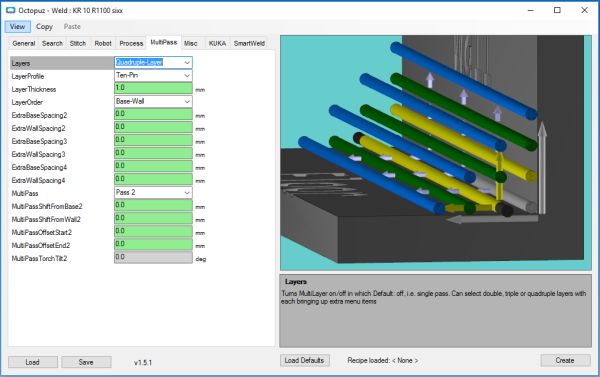Click the Load Defaults button
Viewport: 600px width, 377px height.
tap(305, 360)
